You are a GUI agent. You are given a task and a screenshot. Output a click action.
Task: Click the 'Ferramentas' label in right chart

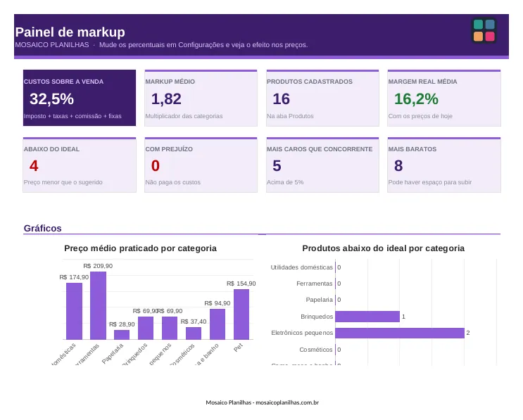315,284
